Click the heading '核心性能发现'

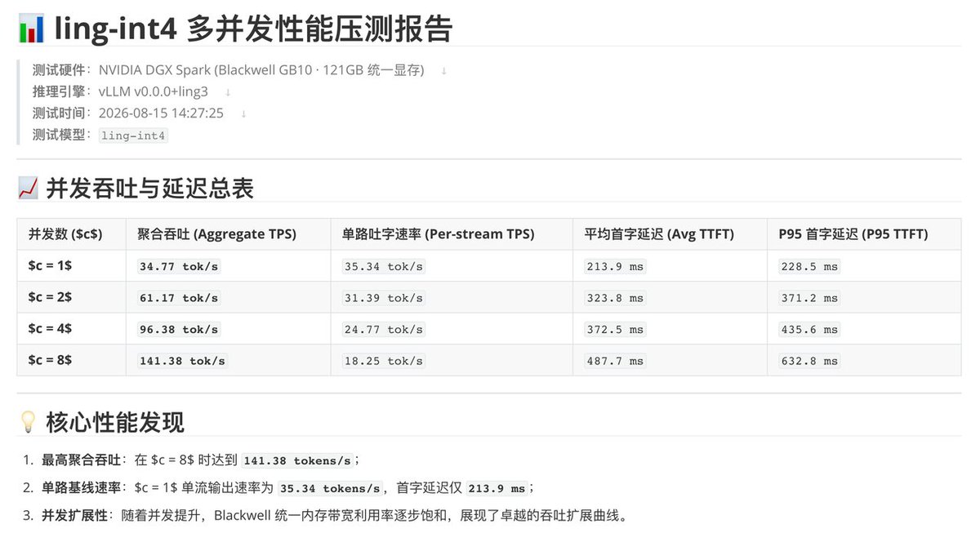115,422
